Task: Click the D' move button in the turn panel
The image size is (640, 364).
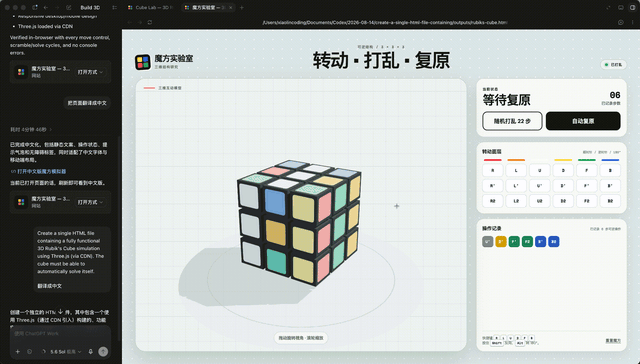Action: pyautogui.click(x=563, y=186)
